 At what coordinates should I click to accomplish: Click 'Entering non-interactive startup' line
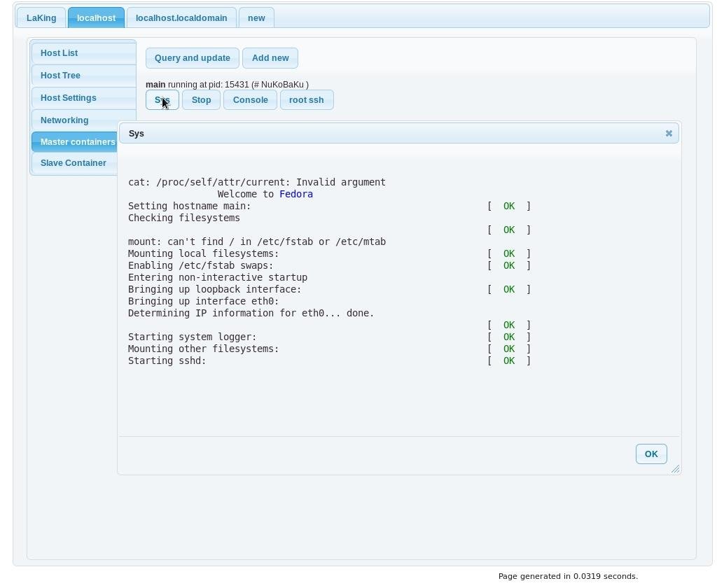(218, 277)
